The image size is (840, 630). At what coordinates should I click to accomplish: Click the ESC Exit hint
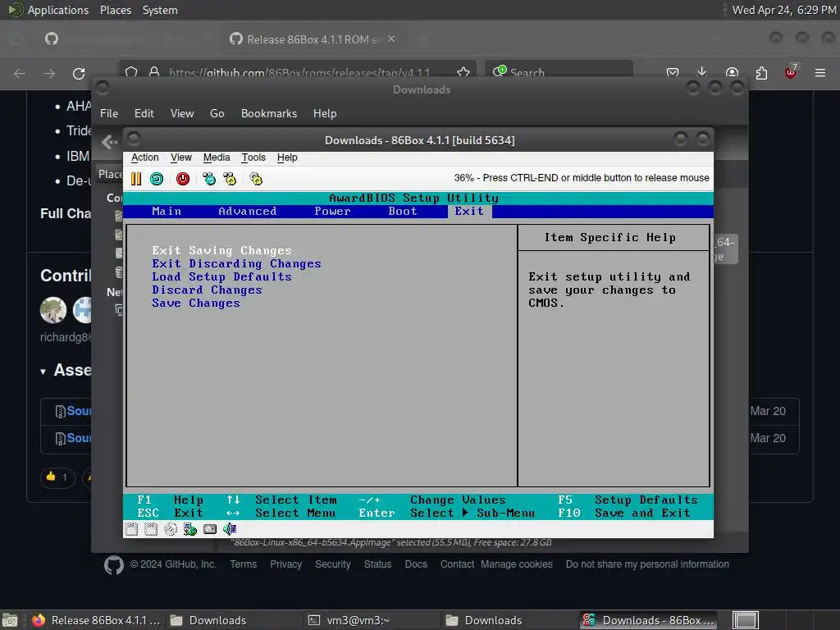pos(171,514)
